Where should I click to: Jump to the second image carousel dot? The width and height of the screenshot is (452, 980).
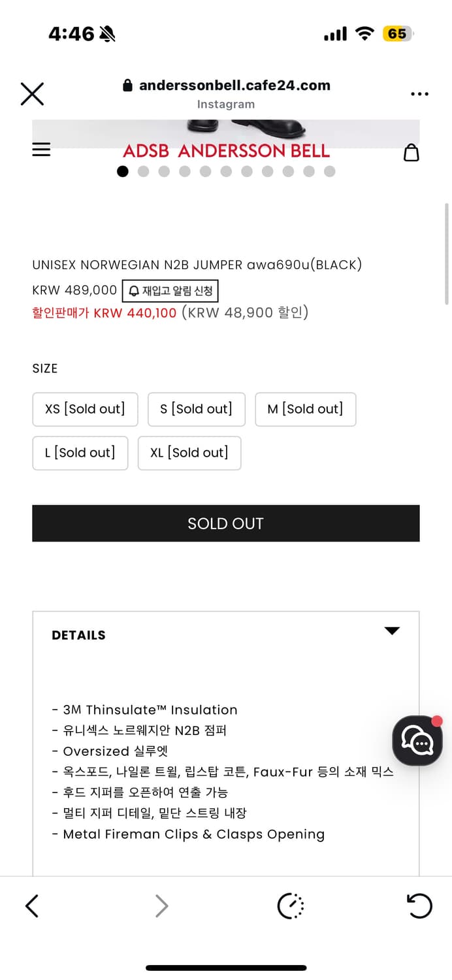click(x=144, y=171)
